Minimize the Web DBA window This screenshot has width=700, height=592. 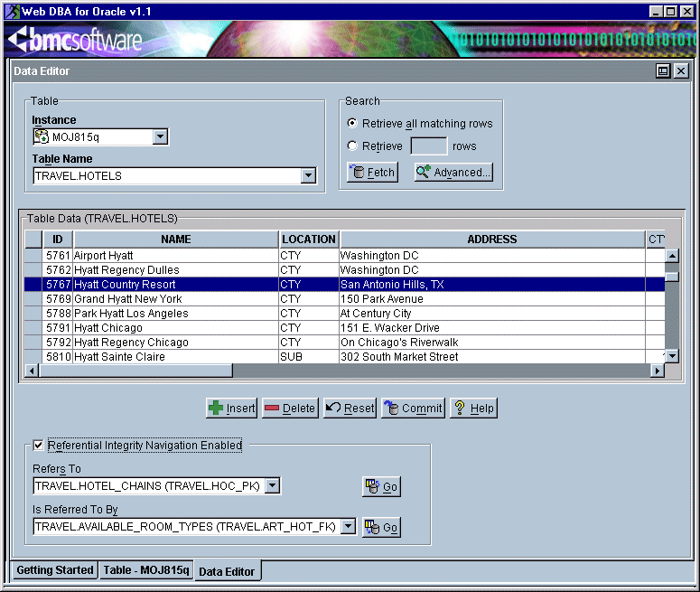(x=656, y=12)
